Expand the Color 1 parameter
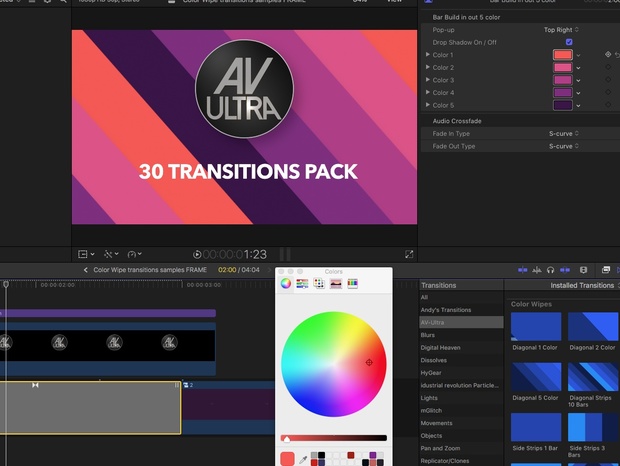This screenshot has width=620, height=466. coord(427,55)
